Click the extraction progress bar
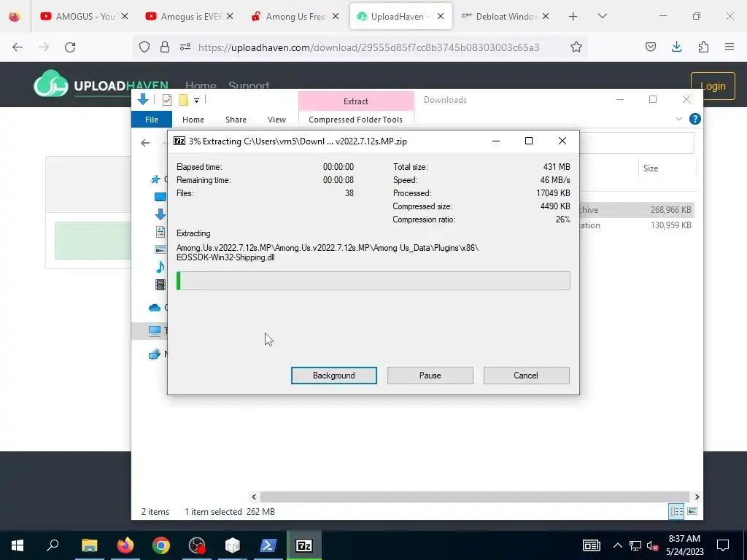This screenshot has width=747, height=560. [373, 281]
